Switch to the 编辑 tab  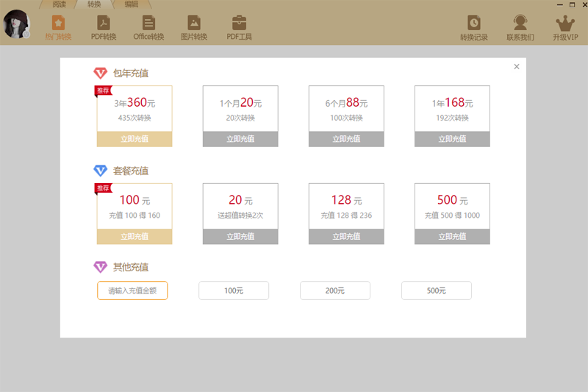click(x=131, y=4)
